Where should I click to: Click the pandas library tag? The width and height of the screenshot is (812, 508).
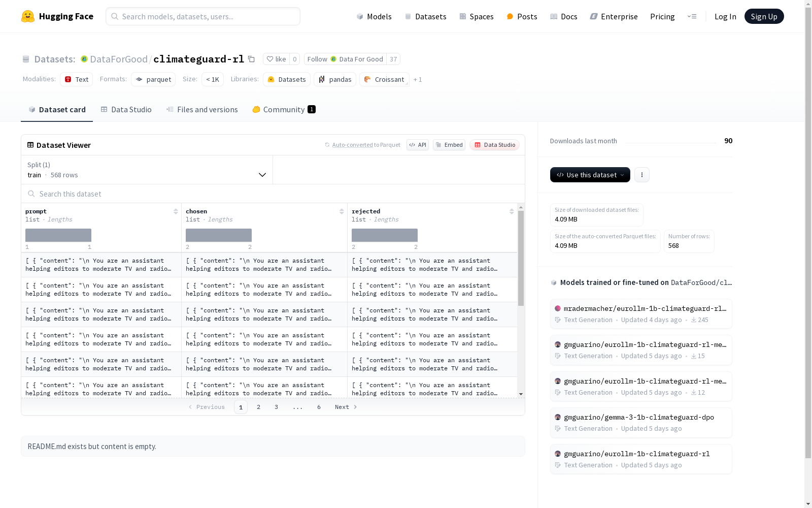click(x=335, y=79)
